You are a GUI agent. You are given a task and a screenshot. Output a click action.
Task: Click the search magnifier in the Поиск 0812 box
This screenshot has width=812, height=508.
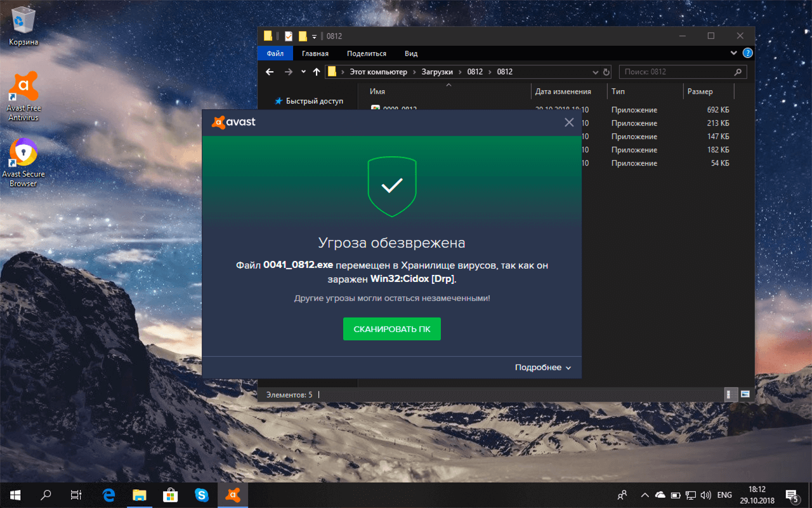click(738, 72)
